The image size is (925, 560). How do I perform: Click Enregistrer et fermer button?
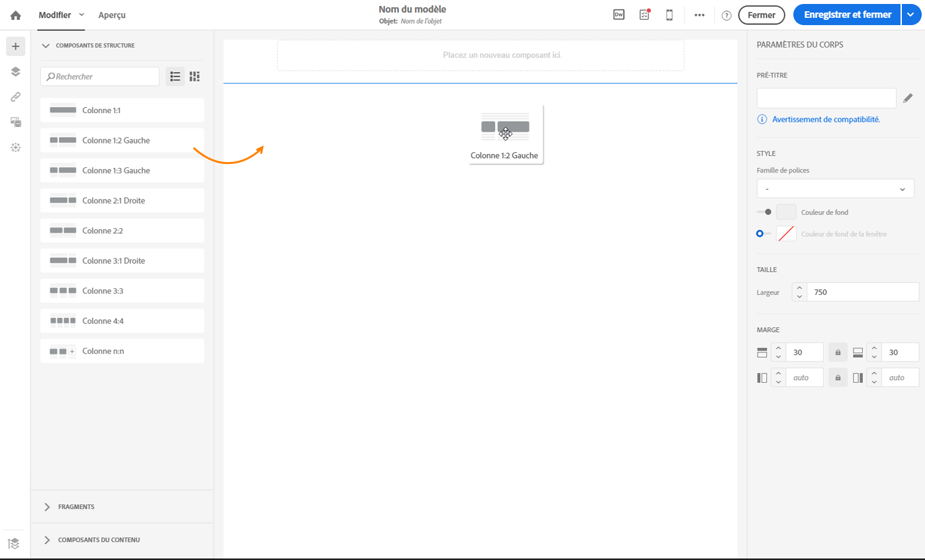pyautogui.click(x=847, y=15)
